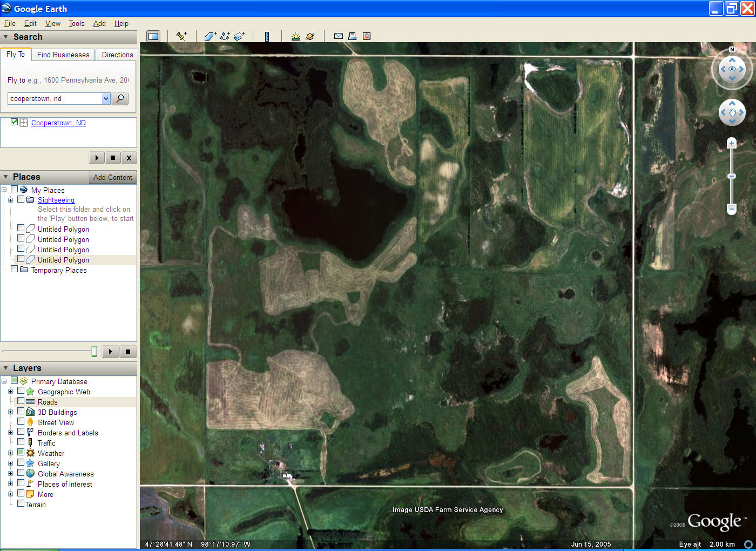Click the Google Earth title bar icon
The image size is (756, 551).
(6, 9)
